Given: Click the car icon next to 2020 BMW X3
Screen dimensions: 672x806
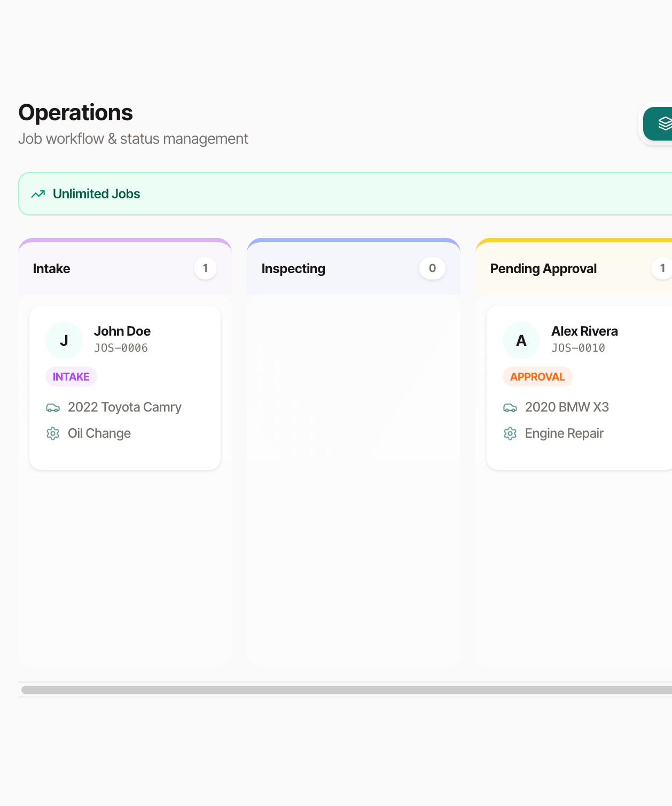Looking at the screenshot, I should click(510, 408).
